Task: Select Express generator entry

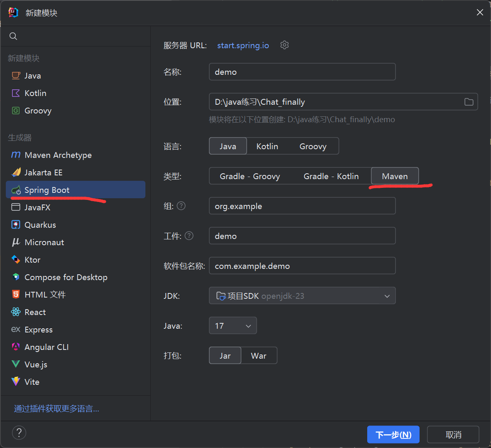Action: pyautogui.click(x=76, y=329)
